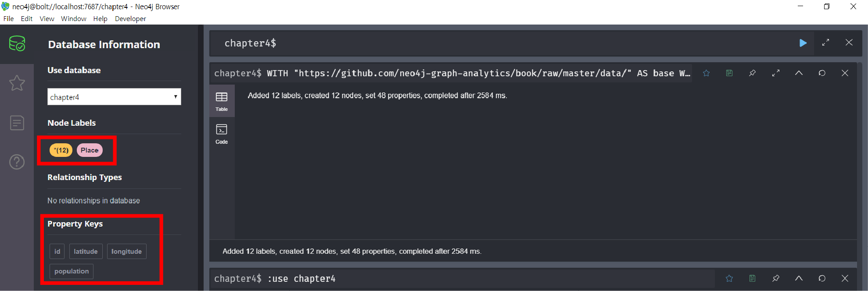Click the Property Keys heading

pyautogui.click(x=75, y=224)
